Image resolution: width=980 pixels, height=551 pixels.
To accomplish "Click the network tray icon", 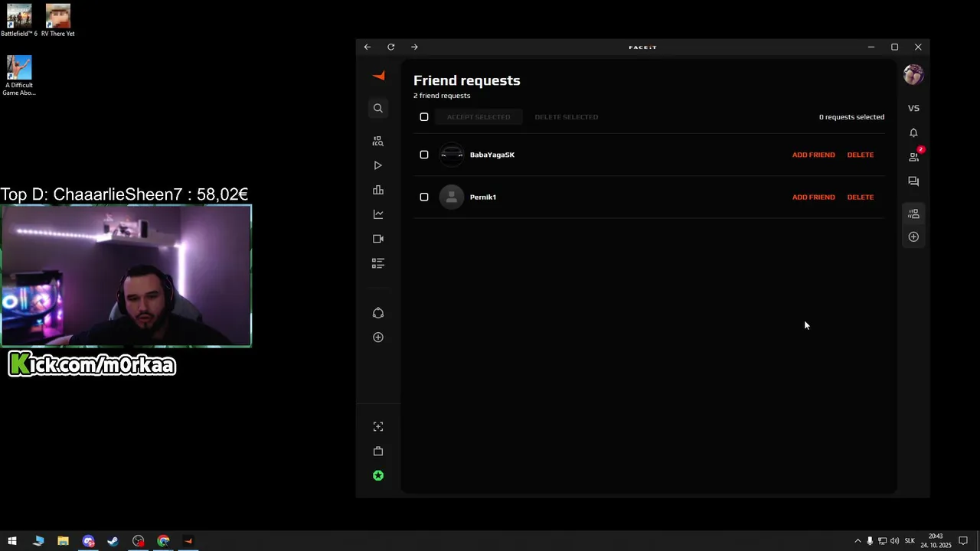I will tap(882, 541).
